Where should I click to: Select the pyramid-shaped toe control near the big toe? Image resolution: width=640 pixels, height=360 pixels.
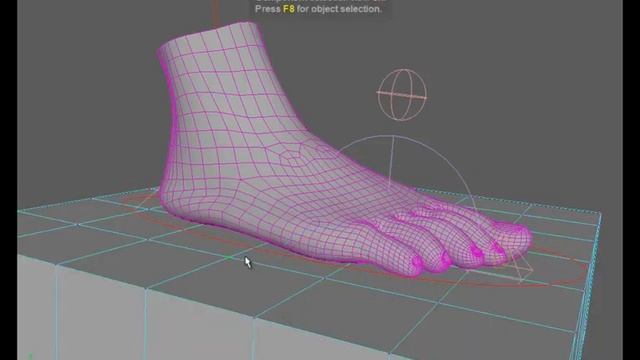518,267
